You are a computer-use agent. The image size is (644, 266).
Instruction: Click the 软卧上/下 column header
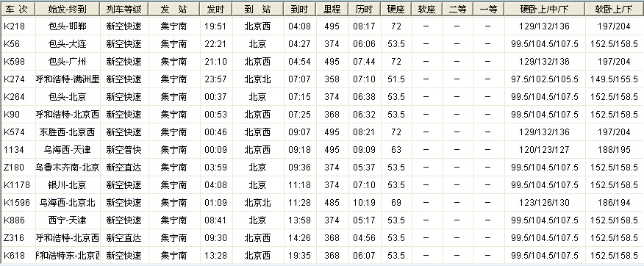click(x=615, y=9)
